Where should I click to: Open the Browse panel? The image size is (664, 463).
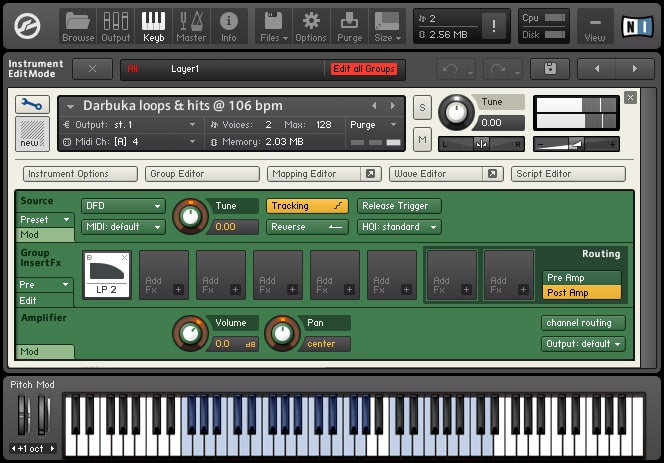pyautogui.click(x=78, y=26)
